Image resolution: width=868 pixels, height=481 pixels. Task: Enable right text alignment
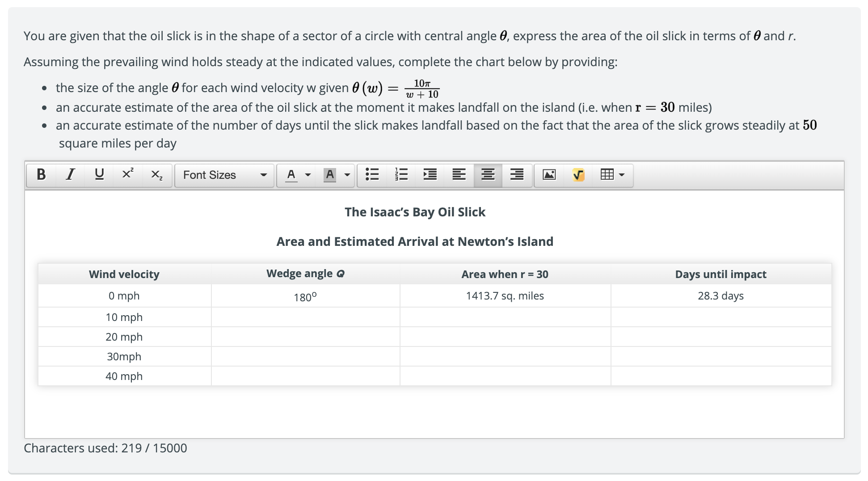click(x=516, y=175)
